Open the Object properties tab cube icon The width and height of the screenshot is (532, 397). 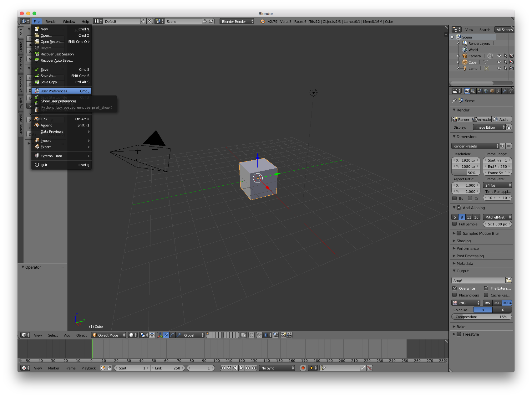[x=492, y=91]
